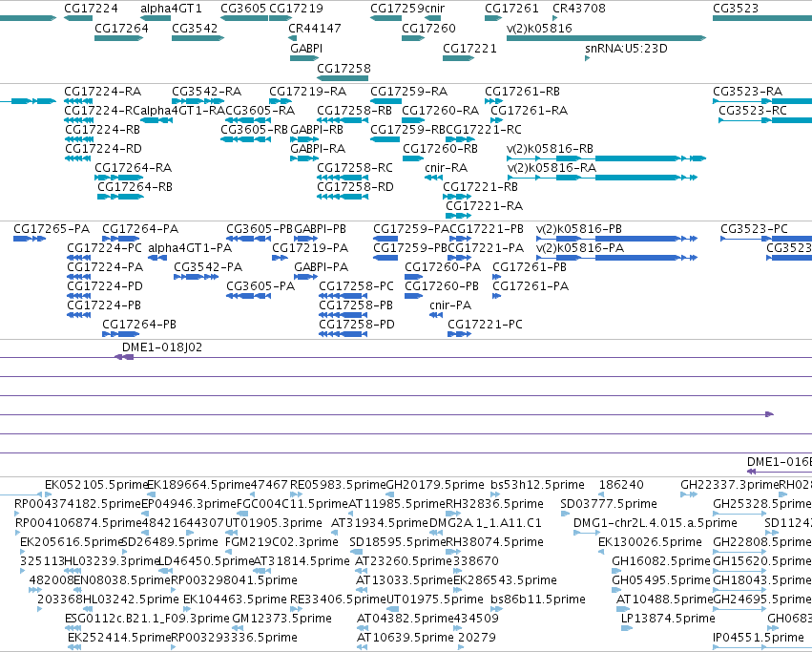This screenshot has width=812, height=652.
Task: Open protein CG3605-PB label
Action: tap(260, 228)
